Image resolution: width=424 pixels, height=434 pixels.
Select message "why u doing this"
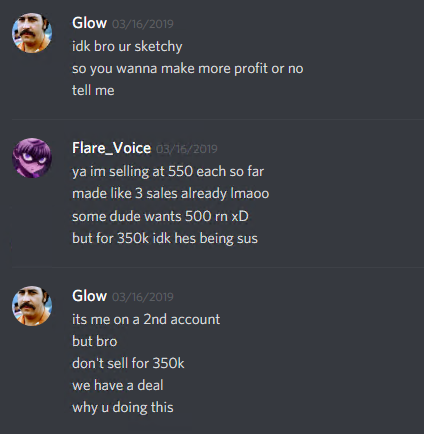(x=123, y=408)
